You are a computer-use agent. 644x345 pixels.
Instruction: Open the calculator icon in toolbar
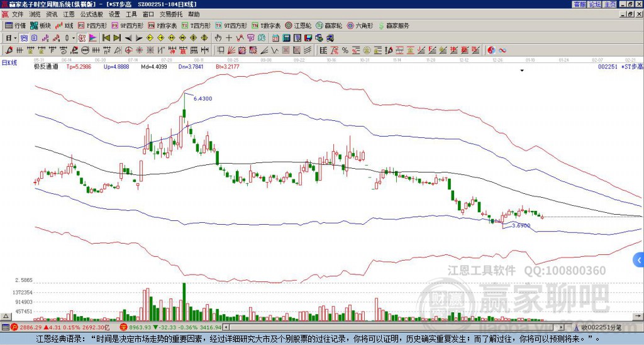point(286,38)
